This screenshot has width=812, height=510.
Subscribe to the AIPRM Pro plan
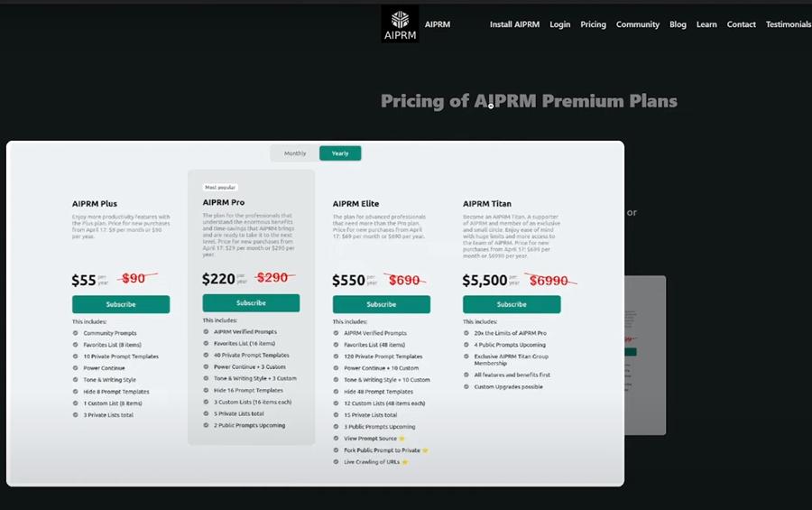click(x=251, y=303)
